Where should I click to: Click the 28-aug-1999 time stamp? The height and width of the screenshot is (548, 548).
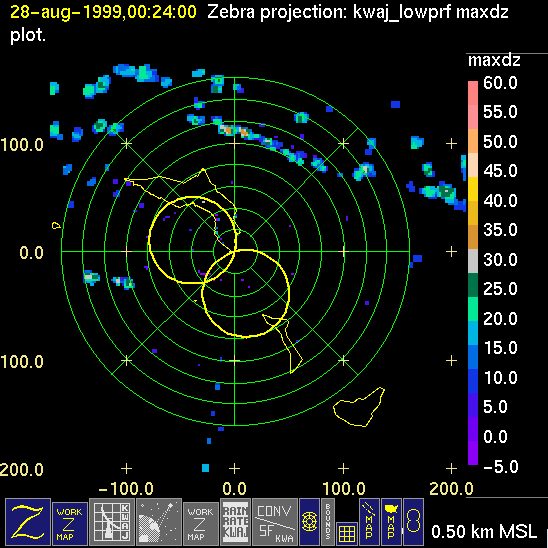point(103,12)
